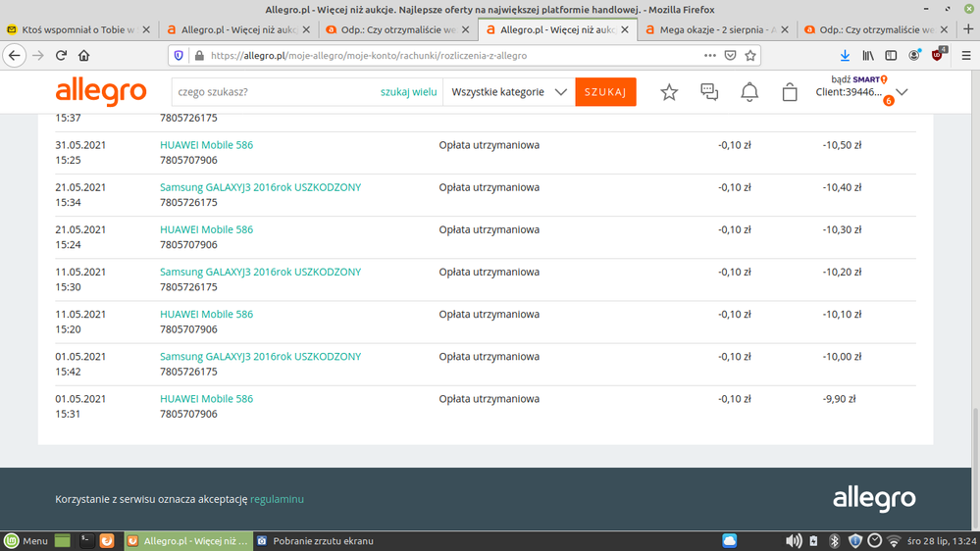The image size is (980, 551).
Task: Expand the Client account menu chevron
Action: point(902,92)
